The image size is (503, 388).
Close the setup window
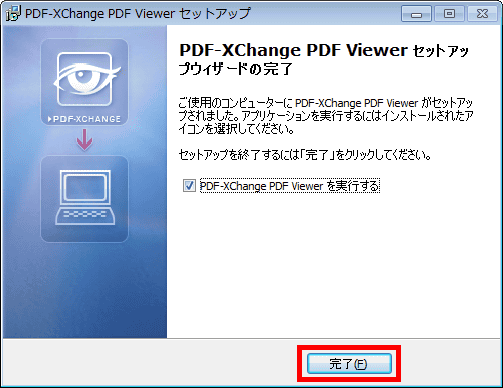[x=482, y=14]
